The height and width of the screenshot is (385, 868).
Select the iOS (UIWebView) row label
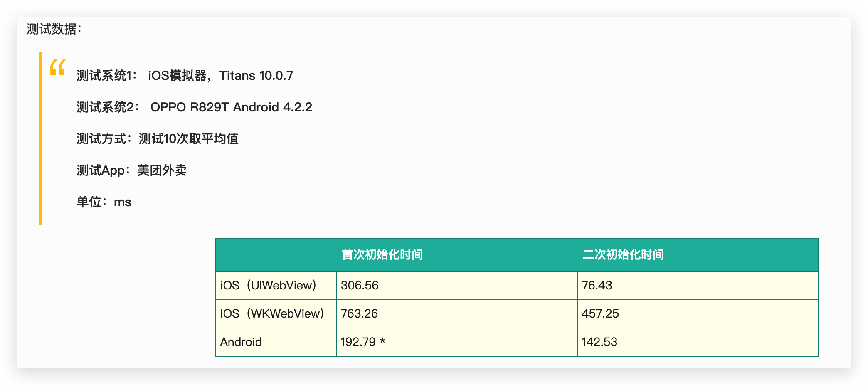pos(276,286)
